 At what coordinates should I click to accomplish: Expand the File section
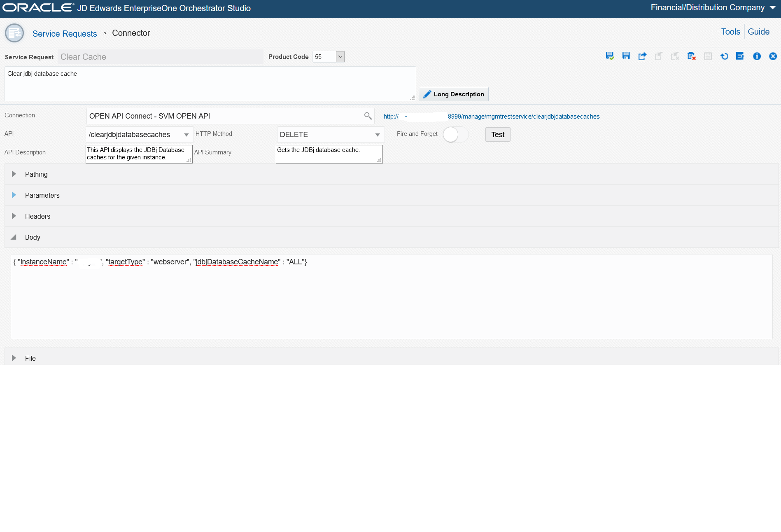point(14,358)
